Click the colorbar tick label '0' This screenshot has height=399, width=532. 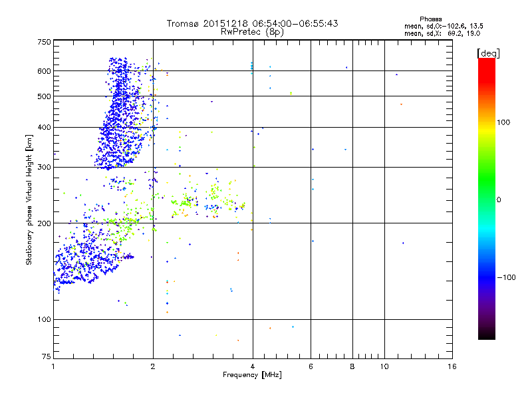(499, 200)
